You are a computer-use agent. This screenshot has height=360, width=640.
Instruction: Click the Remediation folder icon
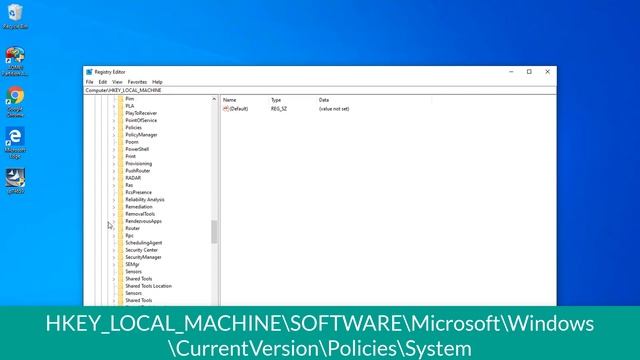click(120, 207)
